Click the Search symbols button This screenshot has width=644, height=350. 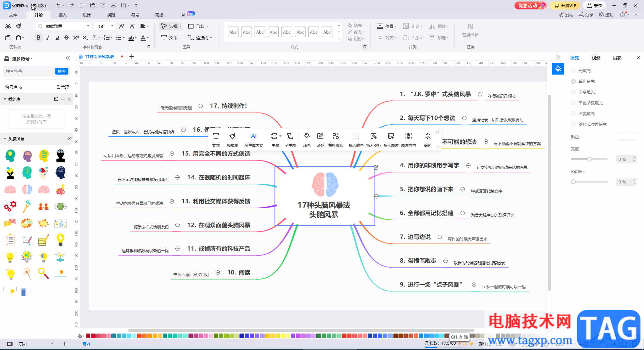coord(62,71)
